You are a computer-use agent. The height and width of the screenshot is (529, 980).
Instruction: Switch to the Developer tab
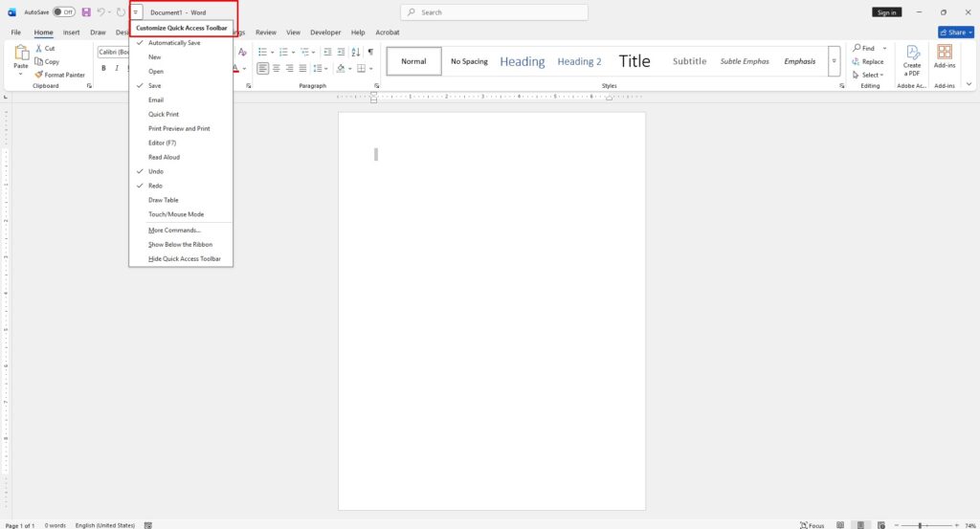[325, 32]
